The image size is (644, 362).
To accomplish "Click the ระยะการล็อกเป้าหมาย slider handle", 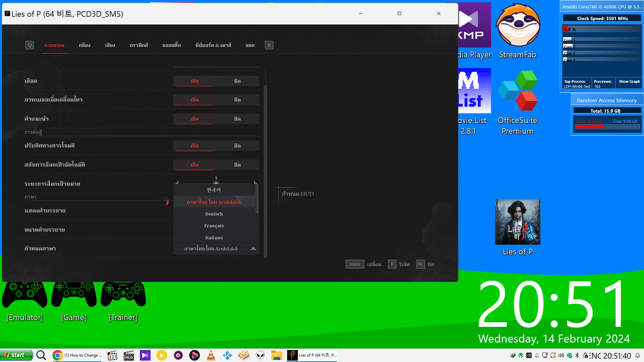I will pos(216,183).
